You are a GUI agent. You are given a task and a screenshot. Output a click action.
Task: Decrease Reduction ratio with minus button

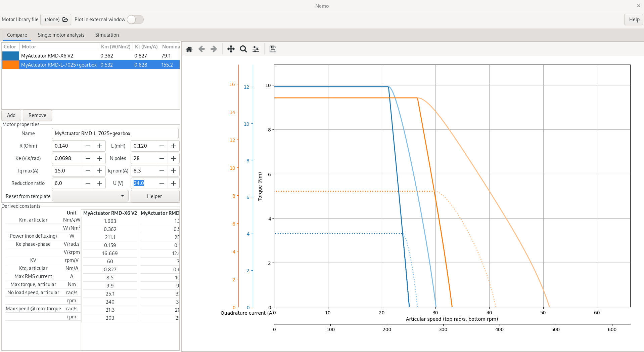point(88,183)
